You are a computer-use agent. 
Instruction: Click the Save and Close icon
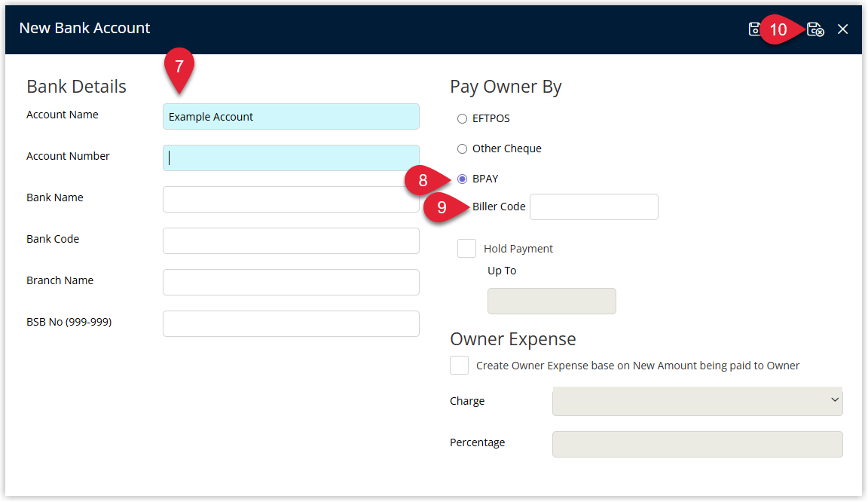[x=815, y=29]
